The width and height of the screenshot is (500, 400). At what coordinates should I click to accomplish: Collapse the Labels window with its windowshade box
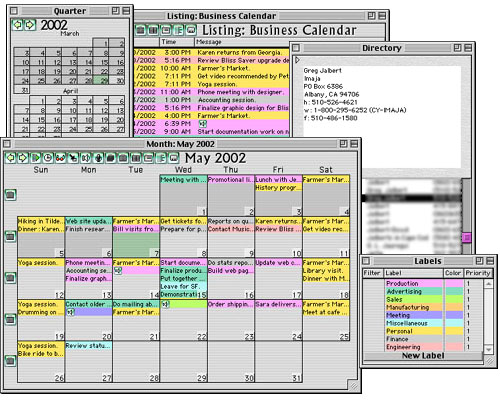tap(490, 261)
